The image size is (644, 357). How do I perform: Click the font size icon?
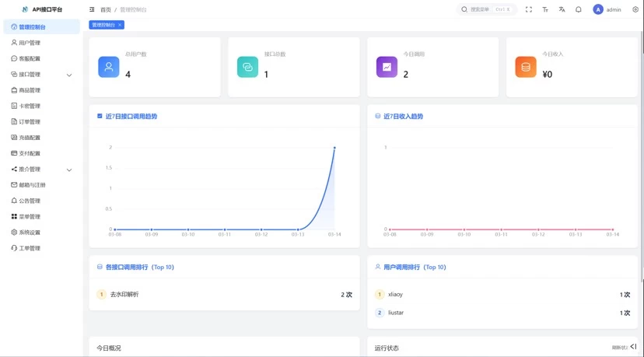[545, 9]
